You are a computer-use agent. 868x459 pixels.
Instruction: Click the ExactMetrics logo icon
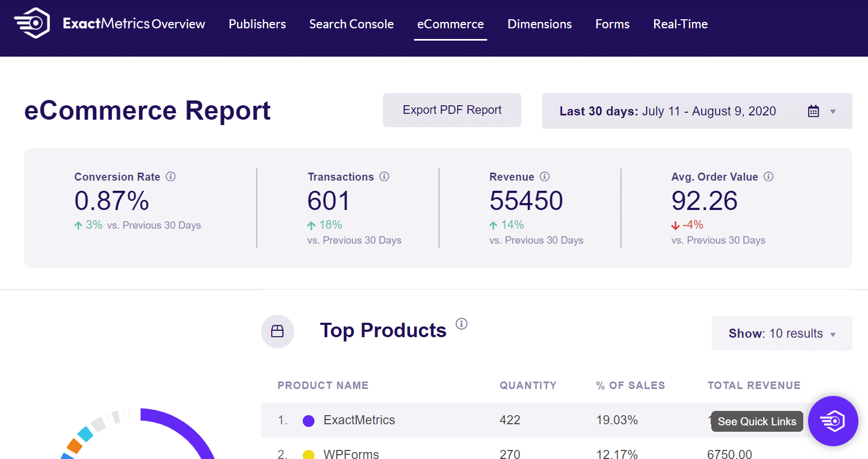coord(32,23)
